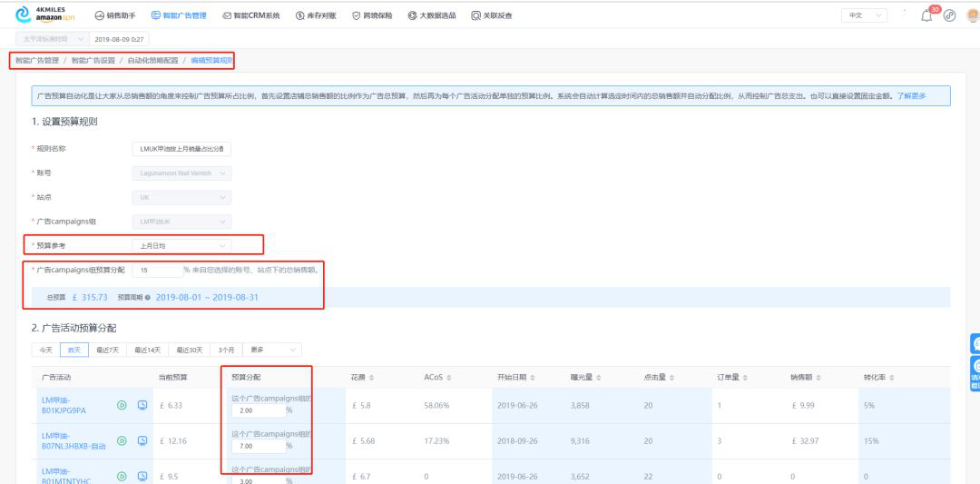Sort by 订单量 column arrows
Viewport: 980px width, 484px height.
click(745, 378)
